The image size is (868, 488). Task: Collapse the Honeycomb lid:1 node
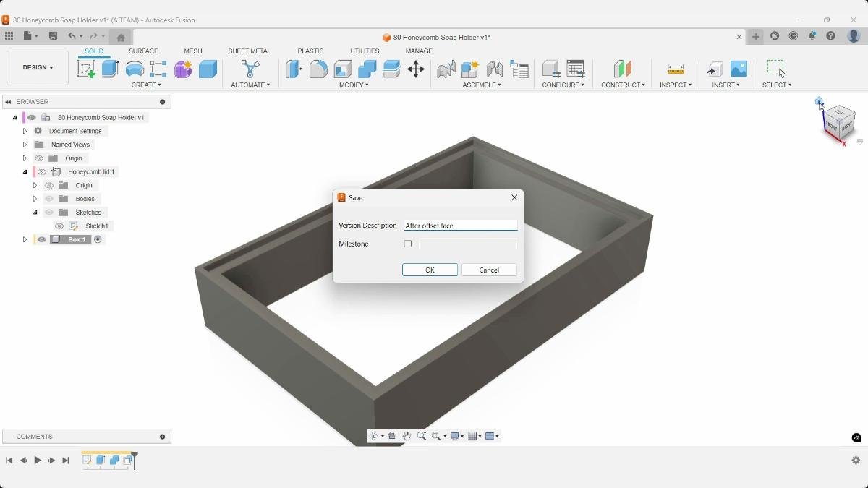click(x=25, y=172)
